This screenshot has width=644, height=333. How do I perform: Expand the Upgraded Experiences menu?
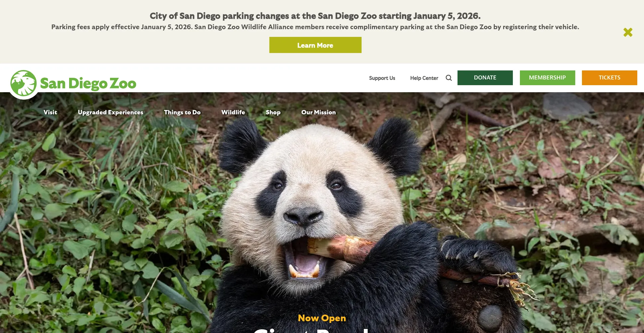click(x=110, y=112)
